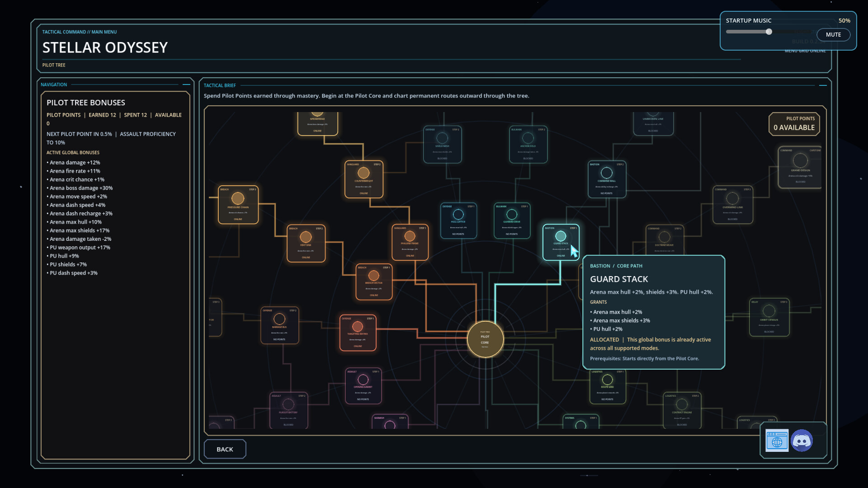Click the 'PU dash speed +3%' bonus
The width and height of the screenshot is (868, 488).
[72, 273]
